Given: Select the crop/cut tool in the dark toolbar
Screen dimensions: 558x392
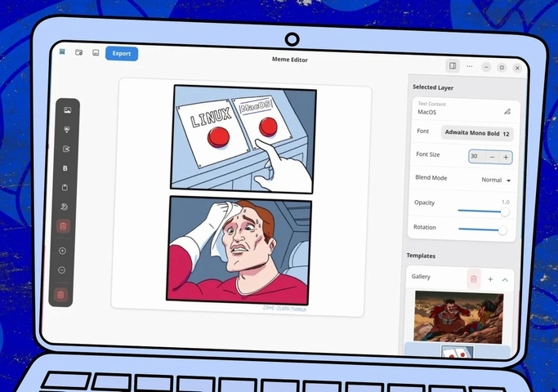Looking at the screenshot, I should pyautogui.click(x=66, y=149).
